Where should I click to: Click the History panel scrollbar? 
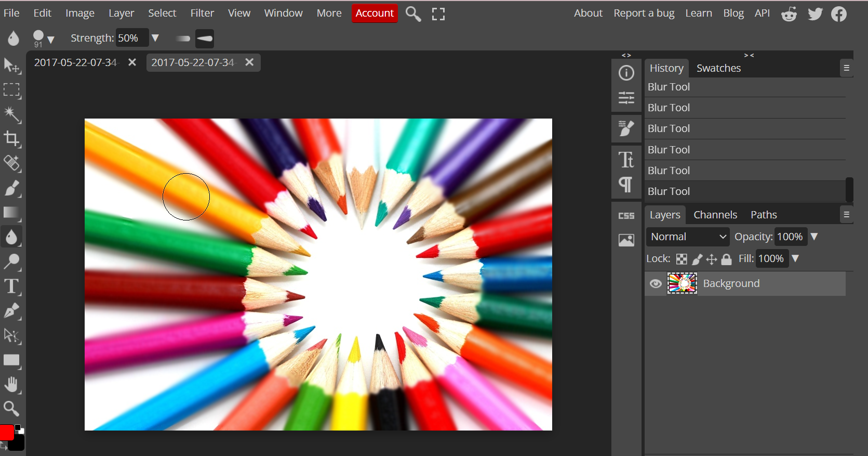tap(849, 190)
